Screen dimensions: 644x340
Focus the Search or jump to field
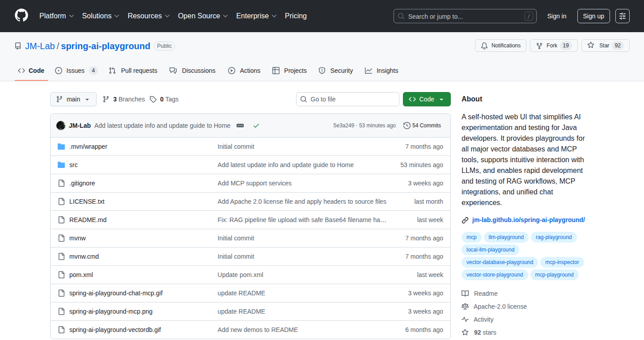(465, 16)
